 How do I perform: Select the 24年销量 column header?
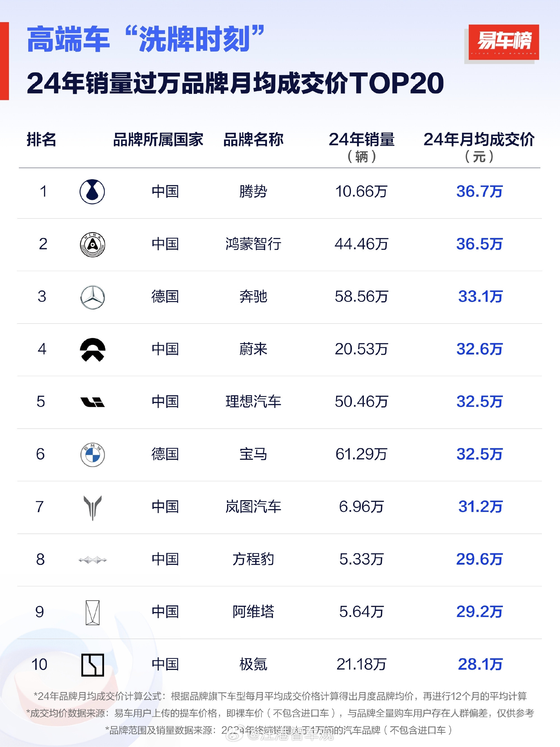(361, 140)
